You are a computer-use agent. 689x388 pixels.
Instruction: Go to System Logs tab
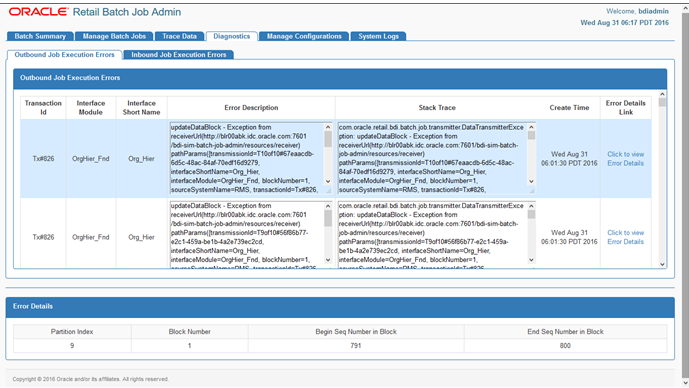pyautogui.click(x=378, y=36)
